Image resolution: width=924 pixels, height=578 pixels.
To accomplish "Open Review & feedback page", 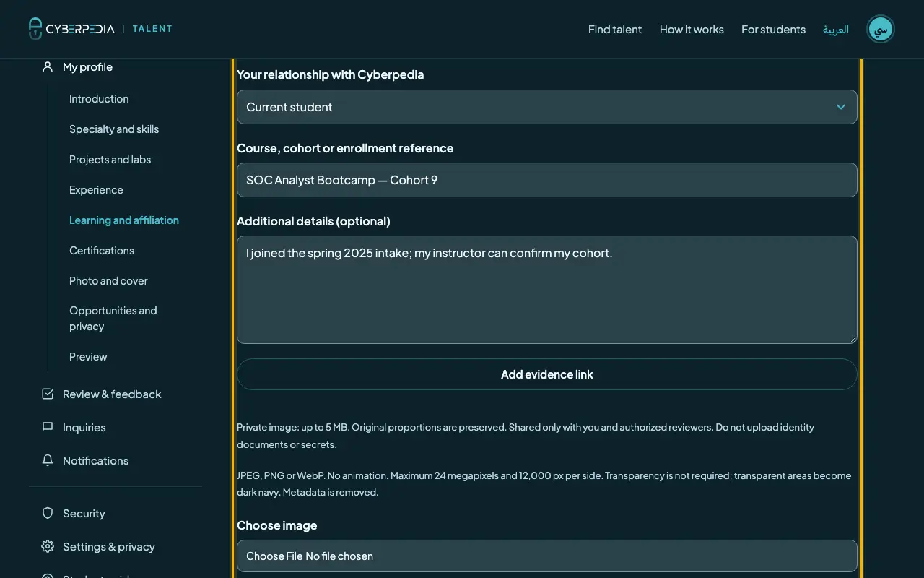I will point(112,394).
